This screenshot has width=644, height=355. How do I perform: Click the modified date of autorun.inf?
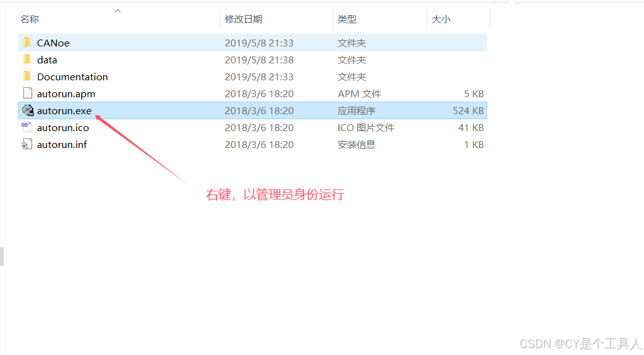tap(259, 144)
